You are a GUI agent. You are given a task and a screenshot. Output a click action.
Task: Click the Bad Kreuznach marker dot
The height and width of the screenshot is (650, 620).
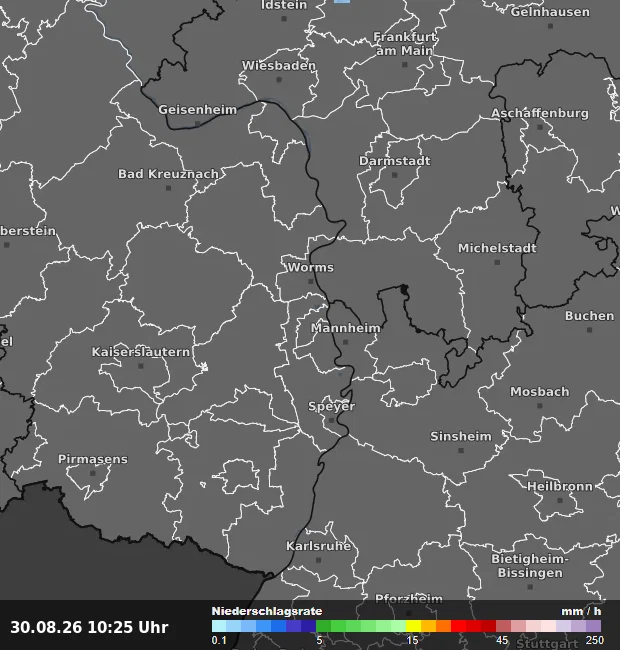pos(168,188)
